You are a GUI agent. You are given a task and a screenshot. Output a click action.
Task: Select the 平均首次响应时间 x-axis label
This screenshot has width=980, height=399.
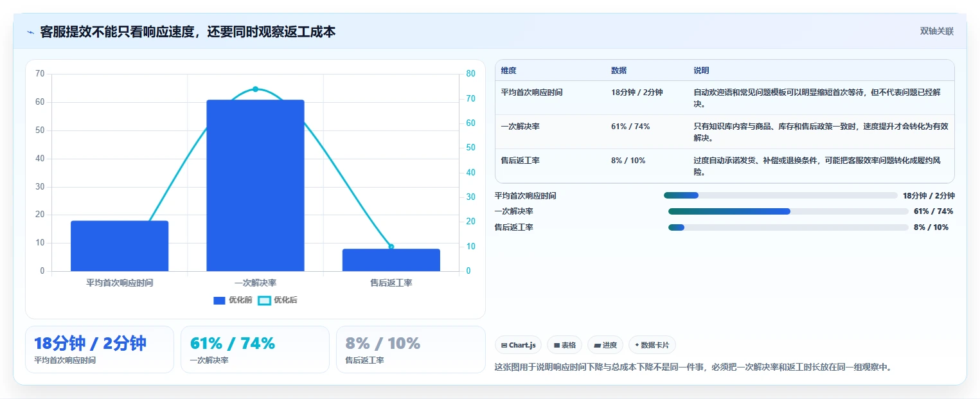click(x=120, y=283)
